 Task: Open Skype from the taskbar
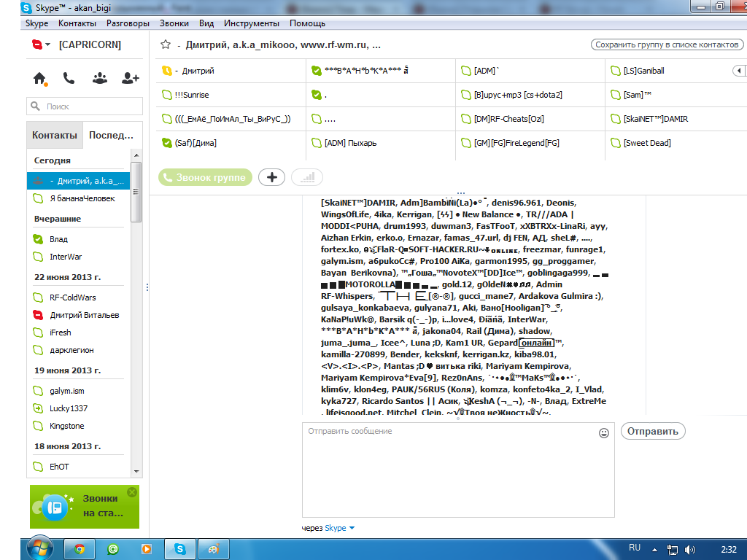click(x=179, y=550)
